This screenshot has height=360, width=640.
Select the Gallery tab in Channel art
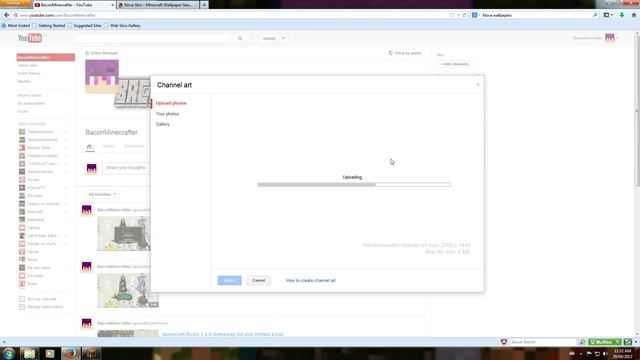click(162, 124)
